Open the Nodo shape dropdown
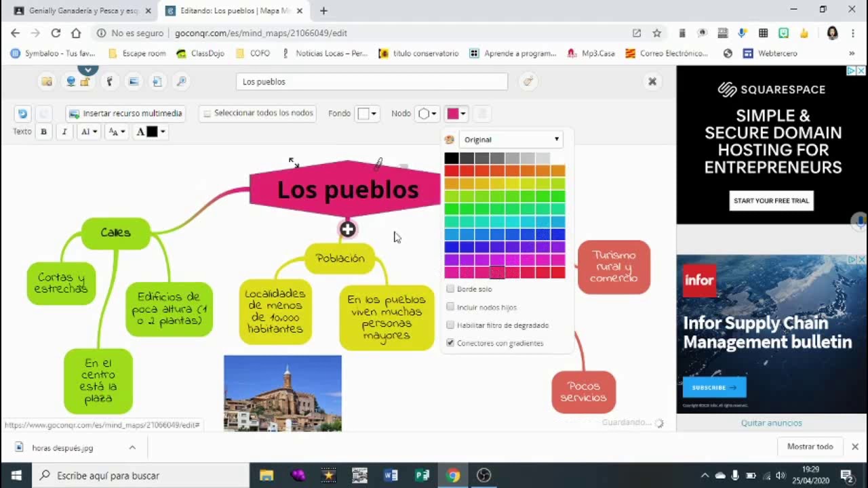The height and width of the screenshot is (488, 868). click(427, 113)
